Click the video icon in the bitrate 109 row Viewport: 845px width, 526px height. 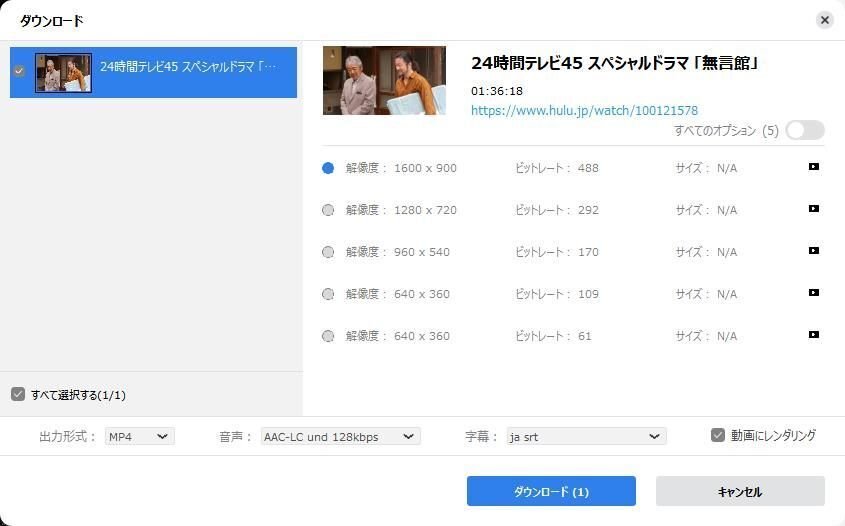[814, 293]
